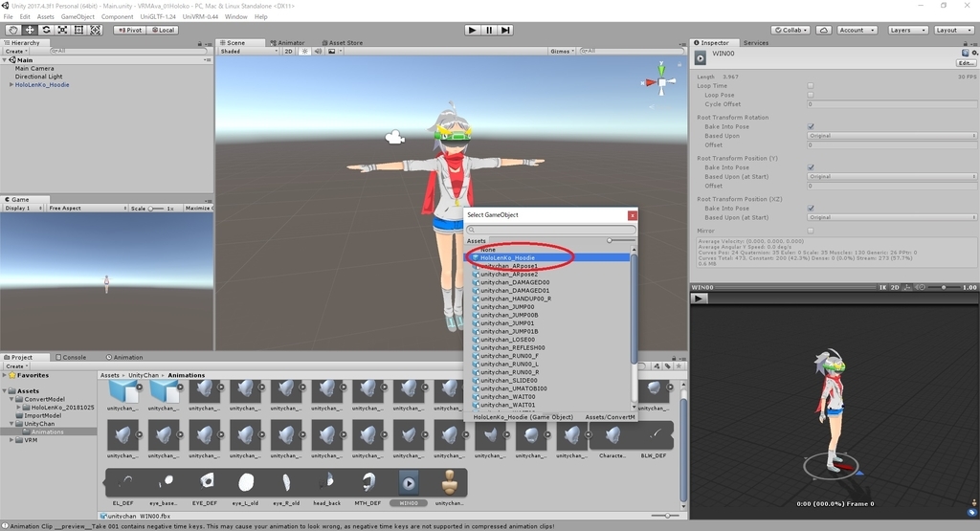Image resolution: width=980 pixels, height=531 pixels.
Task: Open the UniVRM-0.44 menu
Action: [200, 17]
